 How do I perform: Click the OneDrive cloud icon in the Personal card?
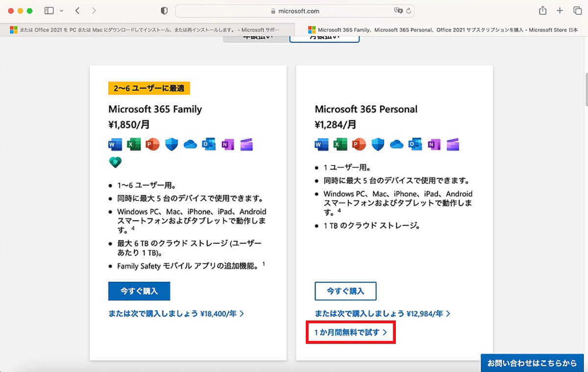click(397, 145)
